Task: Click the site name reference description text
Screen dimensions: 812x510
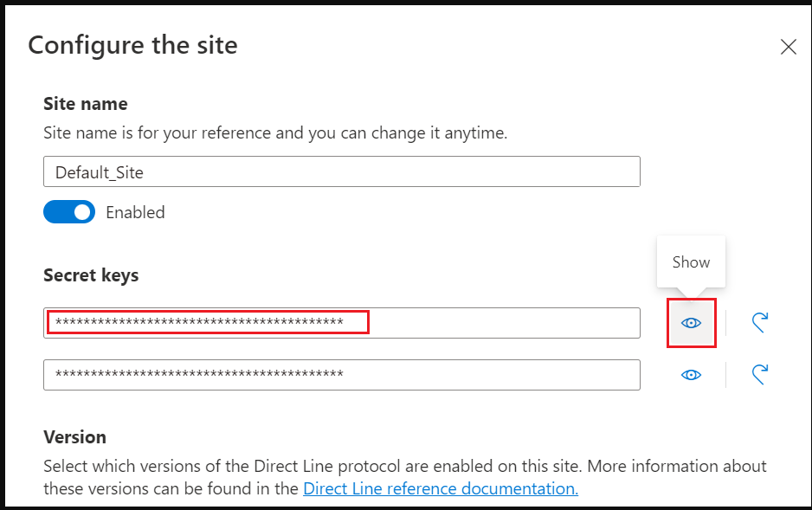Action: click(275, 133)
